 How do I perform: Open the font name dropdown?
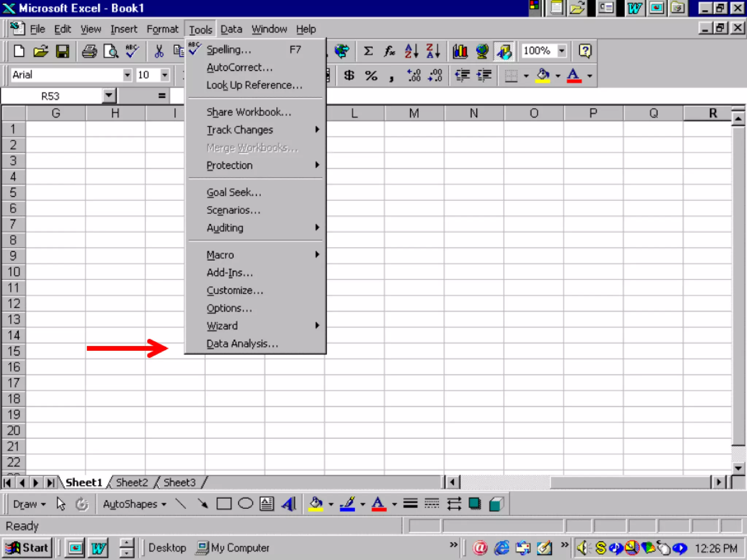pos(127,75)
